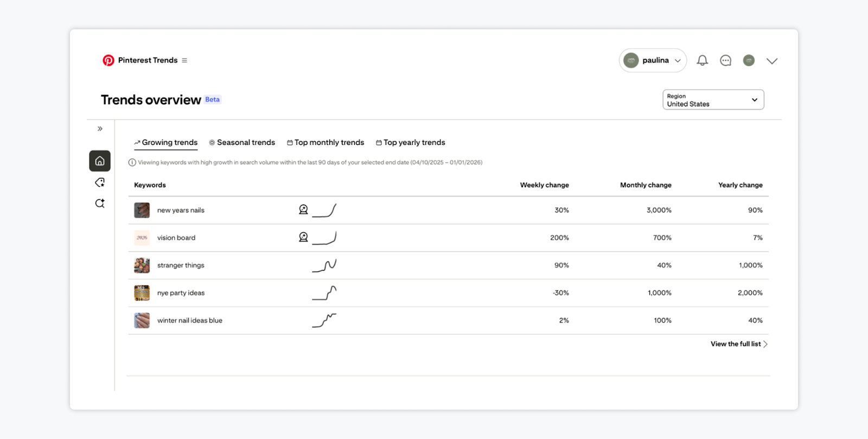Viewport: 868px width, 439px height.
Task: Click the new years nails thumbnail
Action: tap(142, 210)
